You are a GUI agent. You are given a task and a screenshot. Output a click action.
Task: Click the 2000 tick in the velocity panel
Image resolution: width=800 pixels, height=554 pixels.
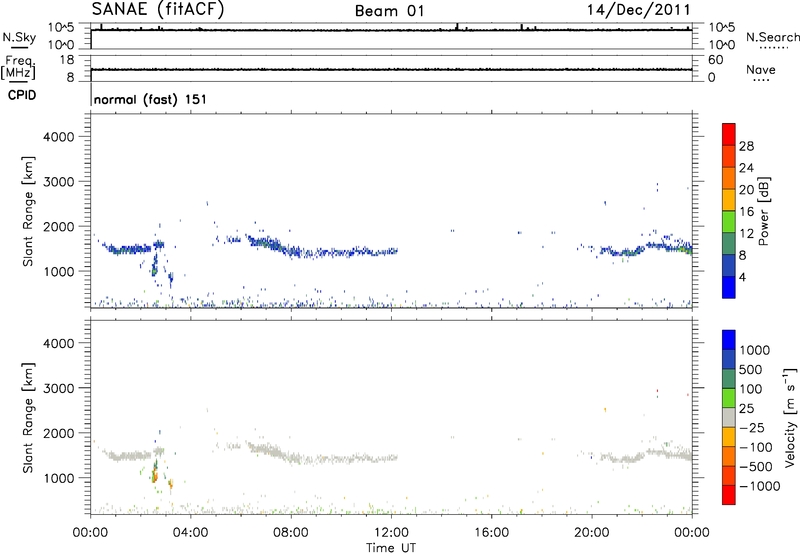(59, 433)
